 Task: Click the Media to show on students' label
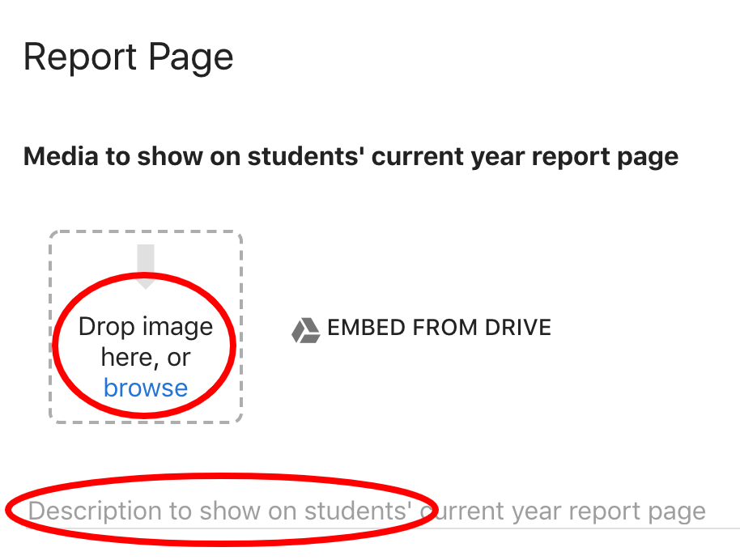tap(351, 157)
